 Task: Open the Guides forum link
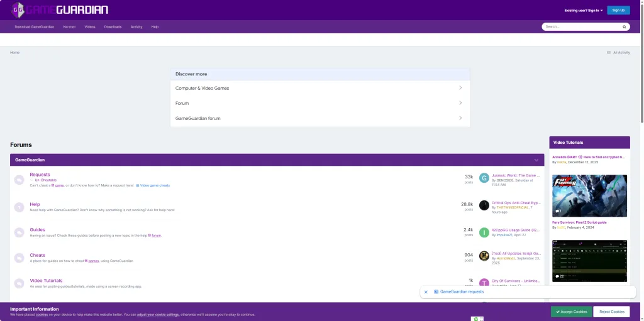37,229
